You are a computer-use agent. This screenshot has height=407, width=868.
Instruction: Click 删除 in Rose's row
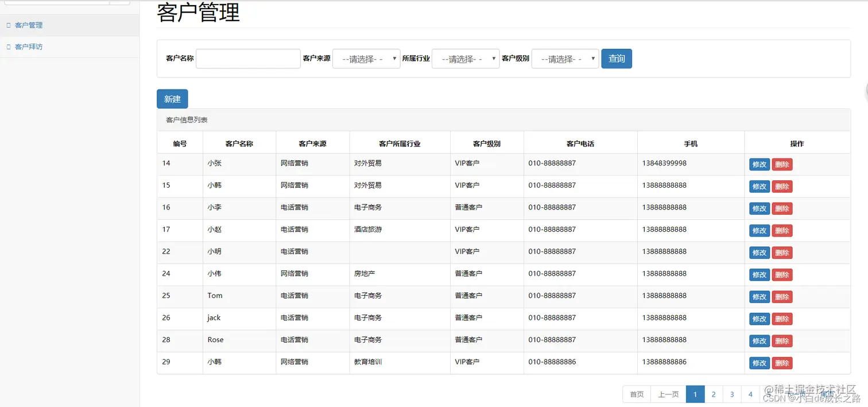782,341
